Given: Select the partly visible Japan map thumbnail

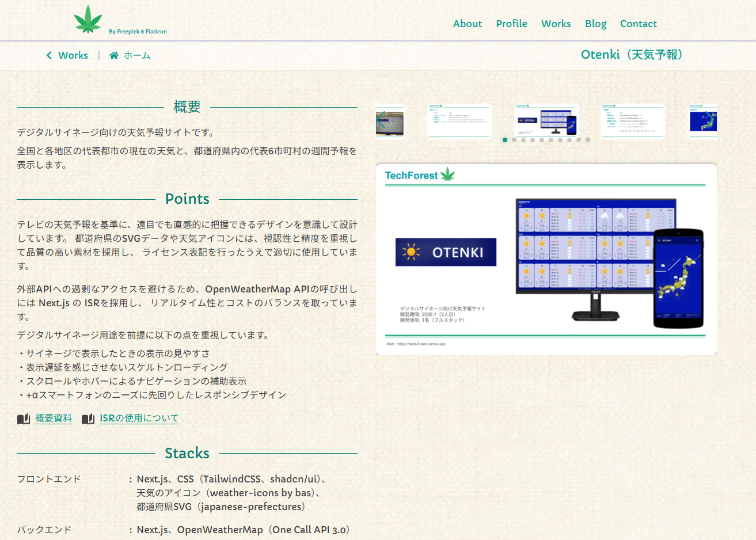Looking at the screenshot, I should tap(702, 120).
